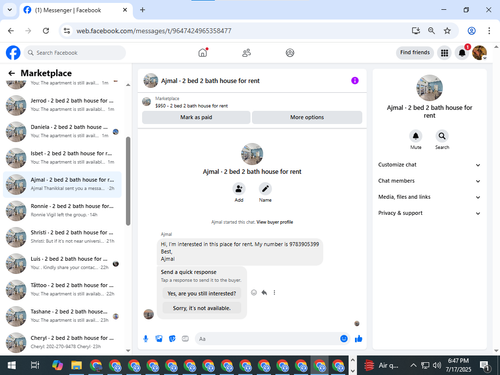Expand Customize chat section

[429, 165]
